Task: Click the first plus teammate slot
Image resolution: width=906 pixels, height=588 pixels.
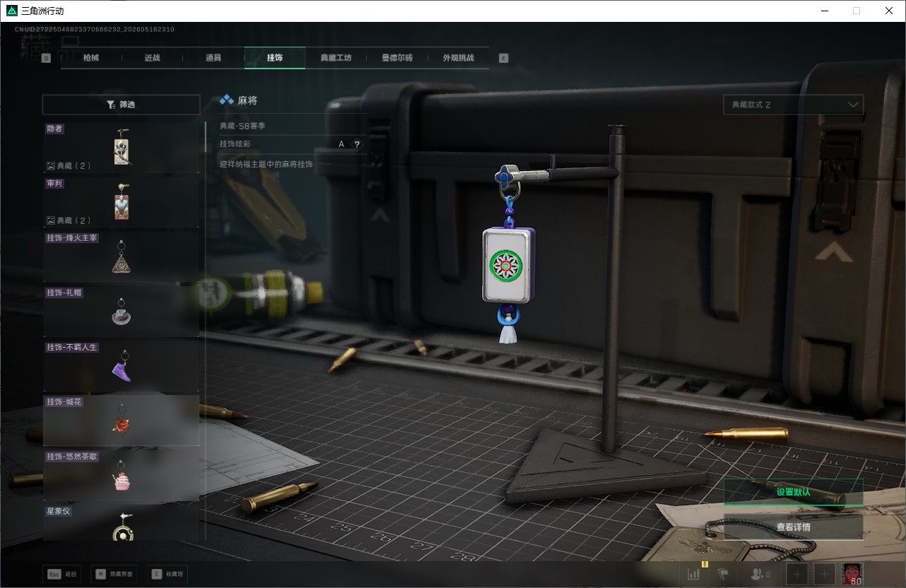Action: pyautogui.click(x=797, y=575)
